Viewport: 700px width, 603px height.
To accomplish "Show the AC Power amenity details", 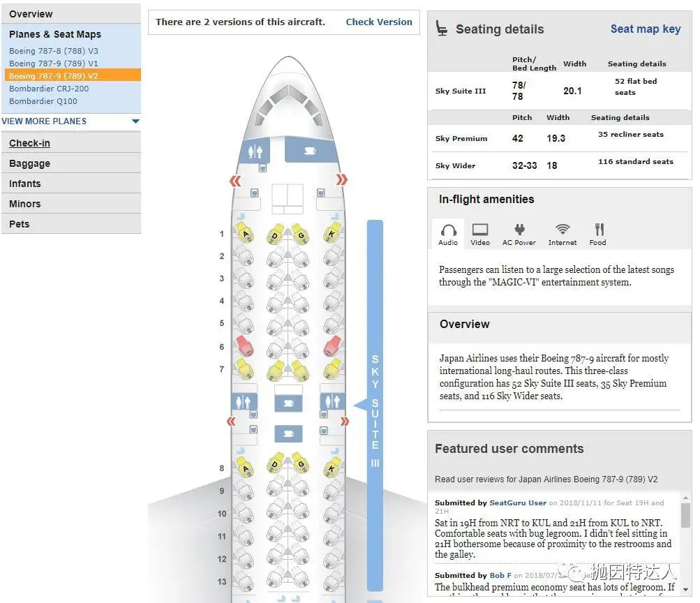I will 519,234.
